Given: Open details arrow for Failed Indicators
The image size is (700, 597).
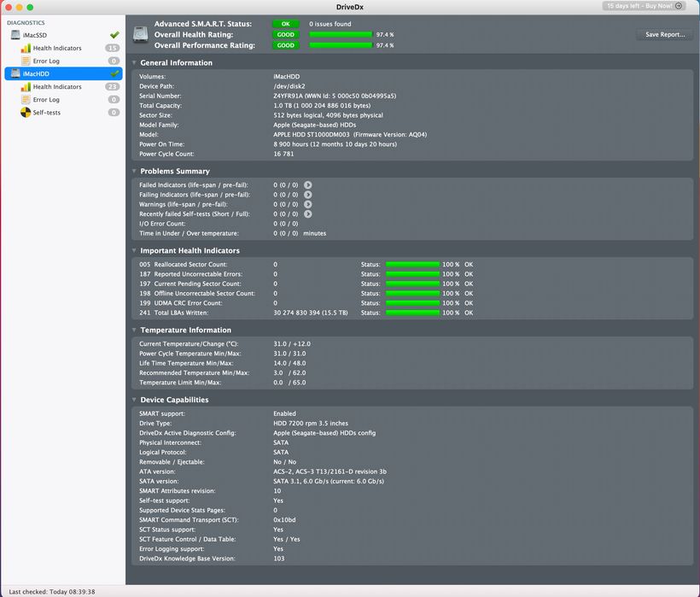Looking at the screenshot, I should [308, 184].
